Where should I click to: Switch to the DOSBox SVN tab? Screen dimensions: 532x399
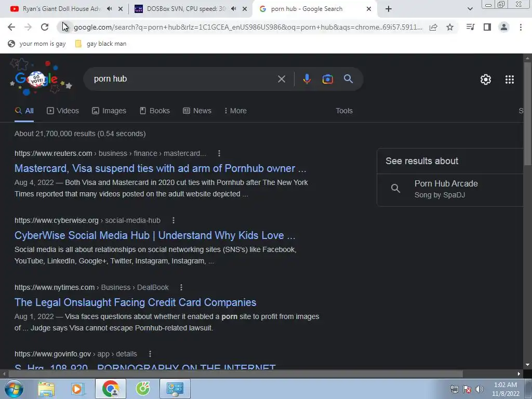[186, 9]
